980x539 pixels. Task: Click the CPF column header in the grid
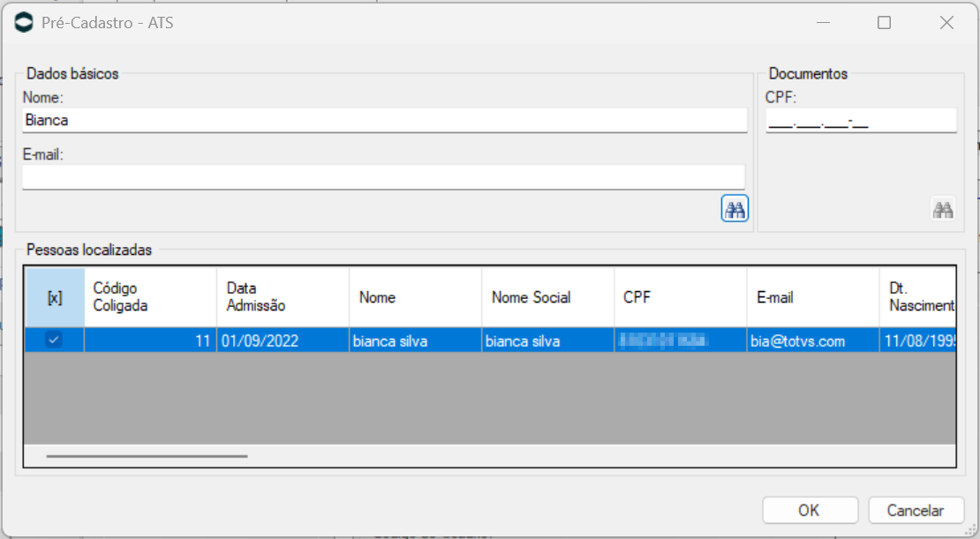pyautogui.click(x=681, y=297)
